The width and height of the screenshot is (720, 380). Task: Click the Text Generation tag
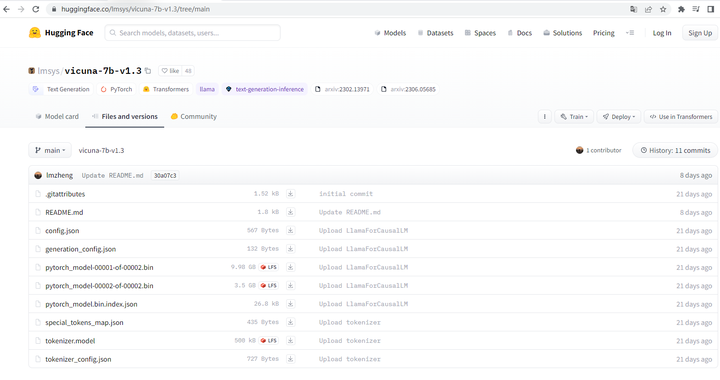[x=61, y=89]
